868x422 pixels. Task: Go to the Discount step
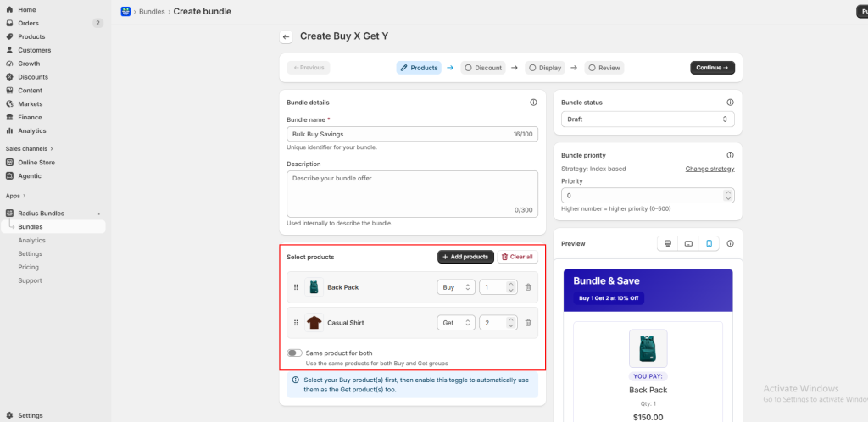point(483,68)
